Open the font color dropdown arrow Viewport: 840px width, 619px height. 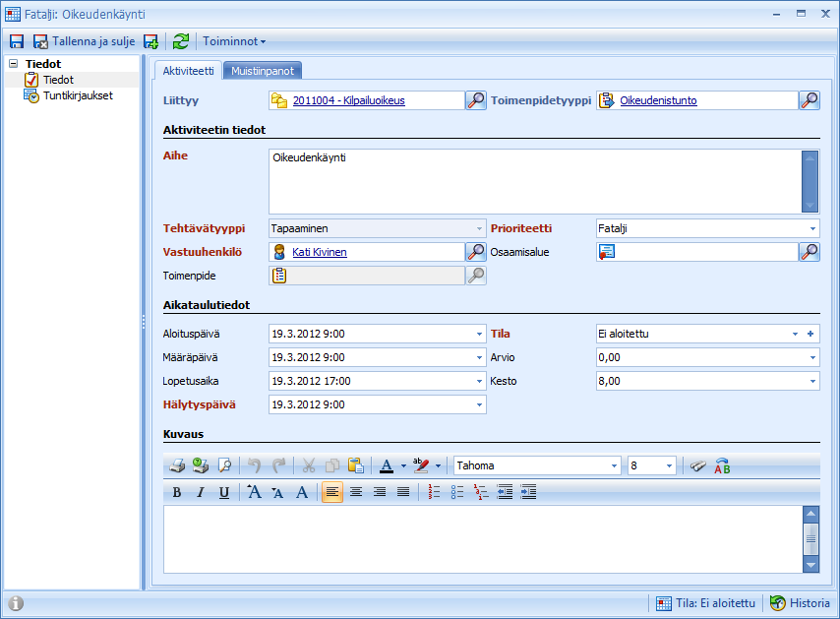pyautogui.click(x=403, y=465)
